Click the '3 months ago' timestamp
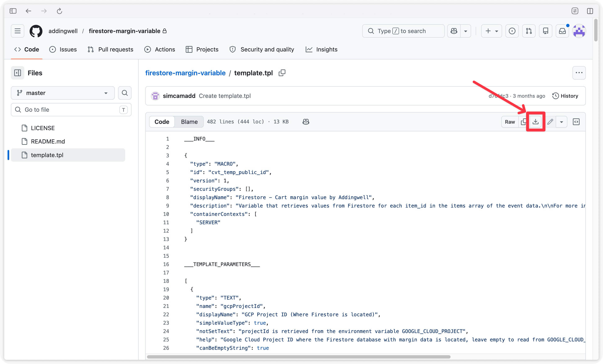The width and height of the screenshot is (603, 364). (529, 96)
